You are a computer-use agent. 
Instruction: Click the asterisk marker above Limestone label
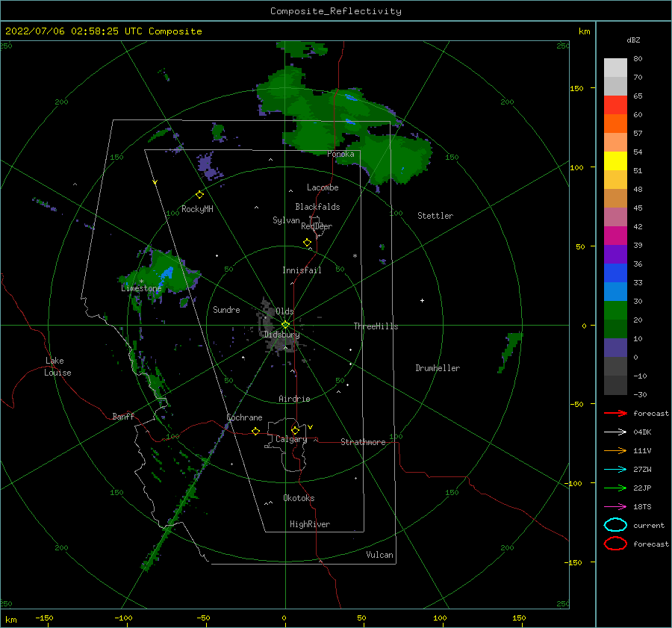[x=141, y=282]
